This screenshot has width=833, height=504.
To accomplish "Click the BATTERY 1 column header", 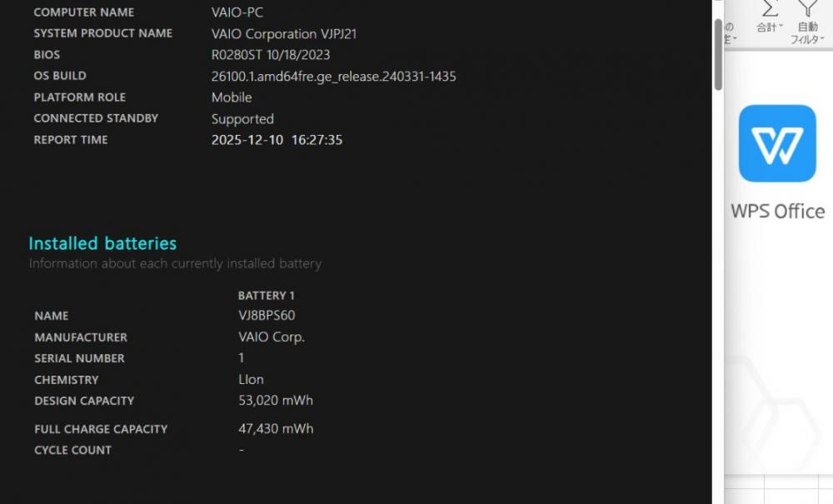I will coord(267,296).
